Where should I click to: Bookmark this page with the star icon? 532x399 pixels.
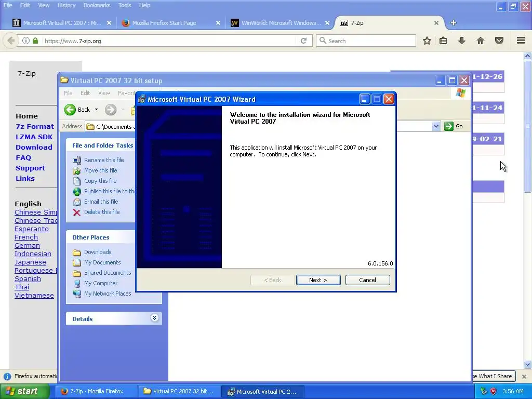(x=427, y=41)
